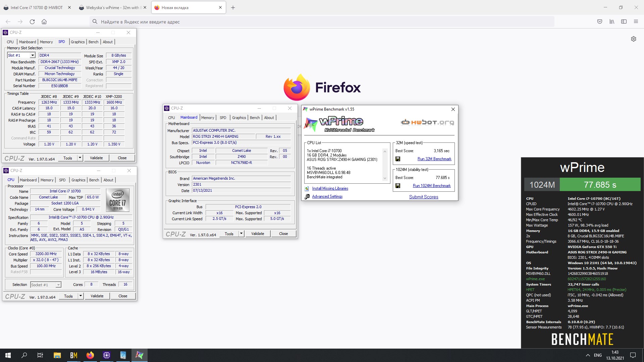
Task: Open the Windows Start menu
Action: (x=8, y=355)
